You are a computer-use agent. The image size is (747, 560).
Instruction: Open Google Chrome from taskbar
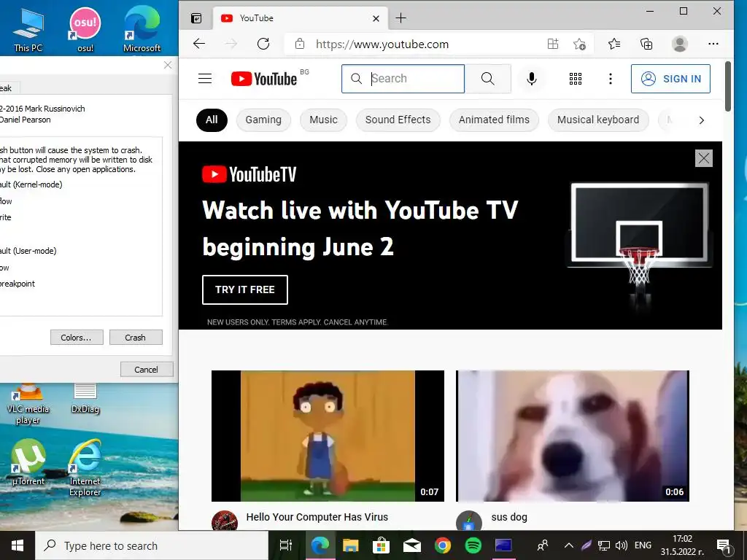click(x=443, y=545)
